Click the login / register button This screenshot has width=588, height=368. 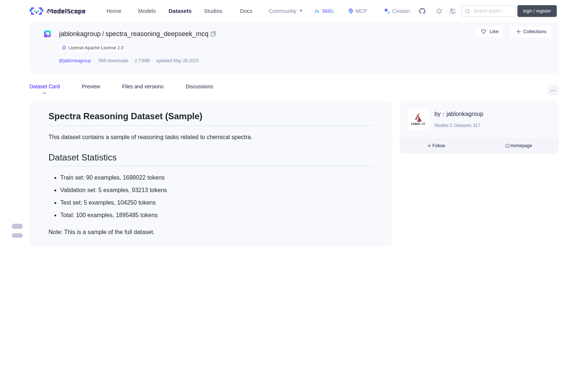pos(537,11)
